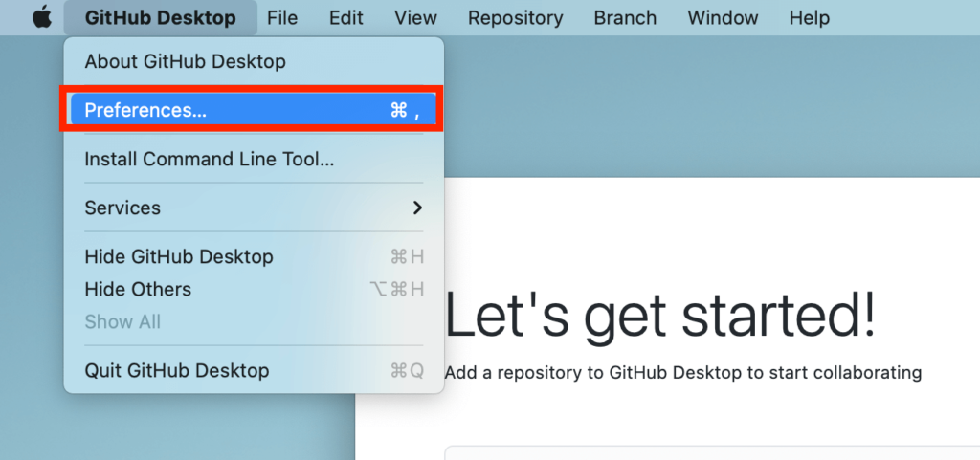Open the Repository menu
The height and width of the screenshot is (460, 980).
pos(515,17)
